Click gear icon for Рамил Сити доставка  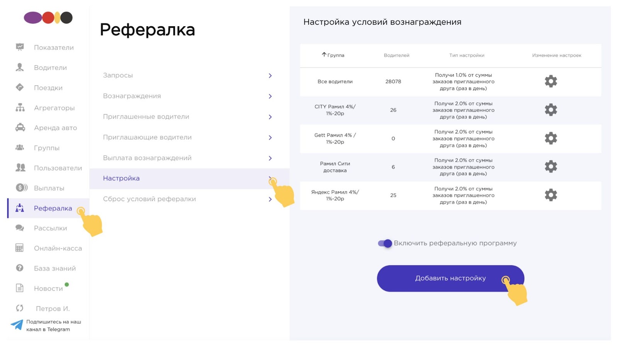pyautogui.click(x=551, y=167)
